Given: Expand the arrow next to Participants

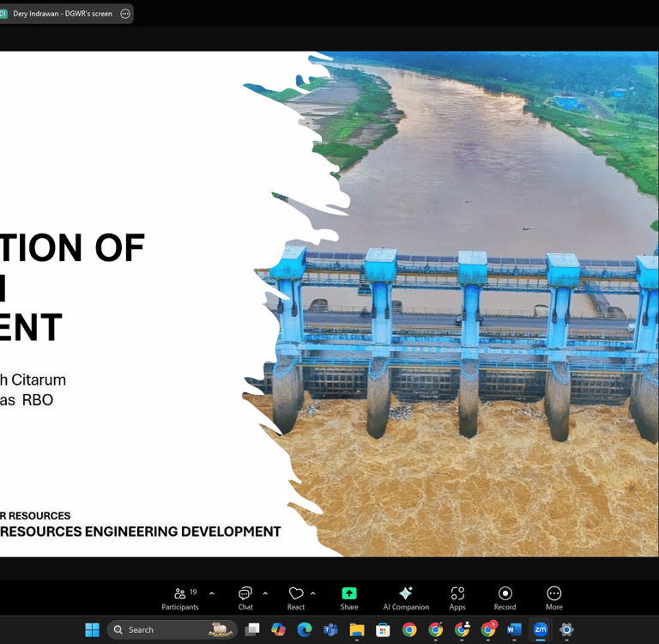Looking at the screenshot, I should (x=212, y=593).
